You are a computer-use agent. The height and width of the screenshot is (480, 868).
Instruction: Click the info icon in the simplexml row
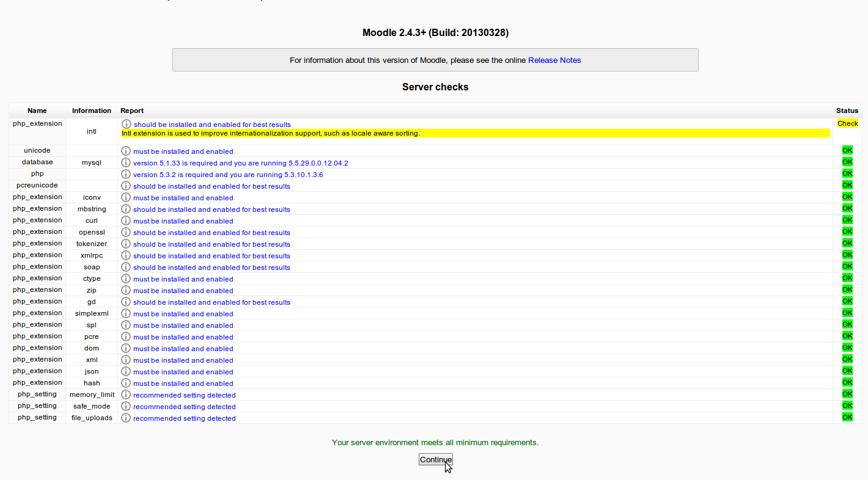[126, 313]
